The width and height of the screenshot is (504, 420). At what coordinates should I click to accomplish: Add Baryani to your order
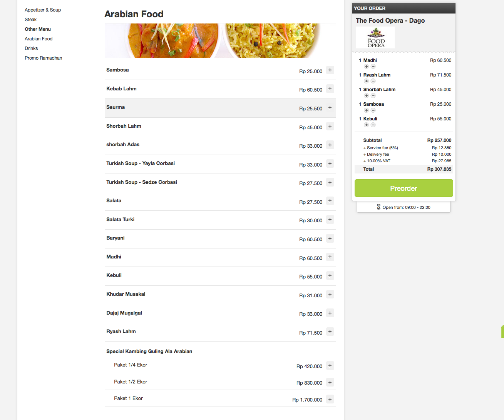[330, 238]
